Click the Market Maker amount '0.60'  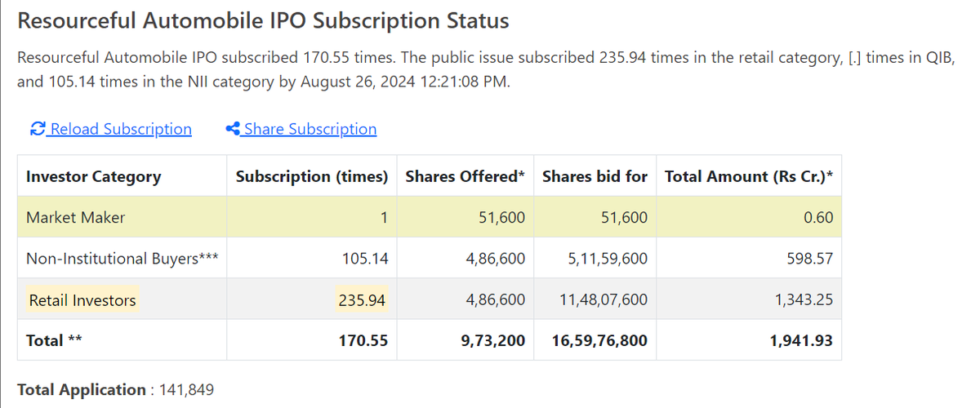[818, 218]
